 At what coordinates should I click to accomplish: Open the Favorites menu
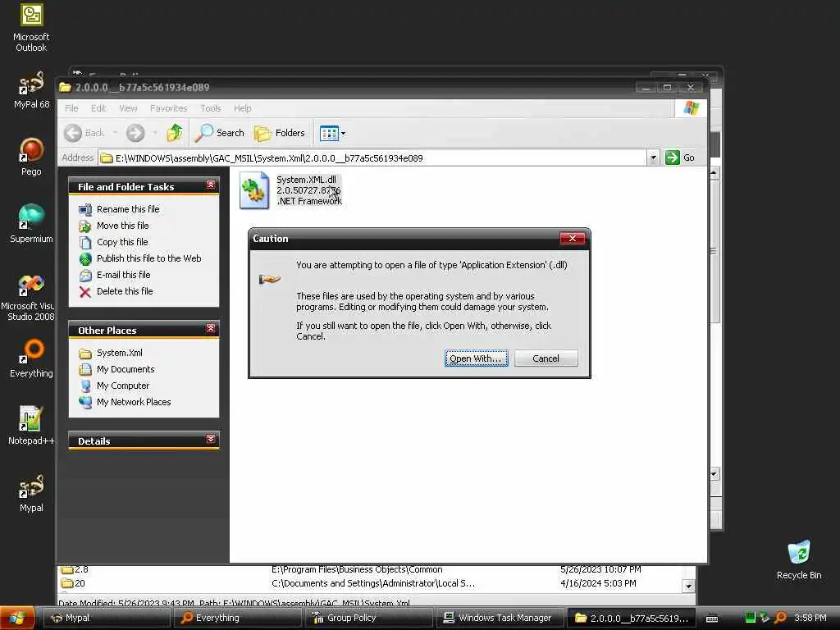coord(169,108)
